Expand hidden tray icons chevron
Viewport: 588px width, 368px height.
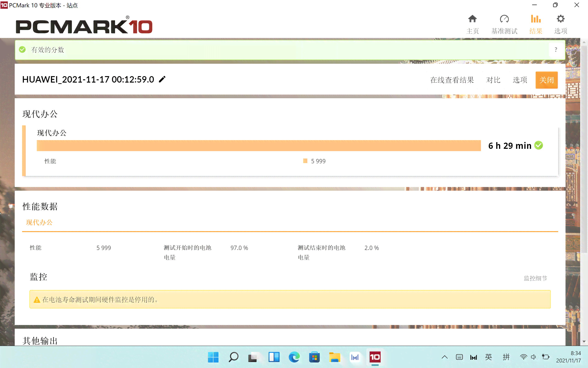(445, 357)
